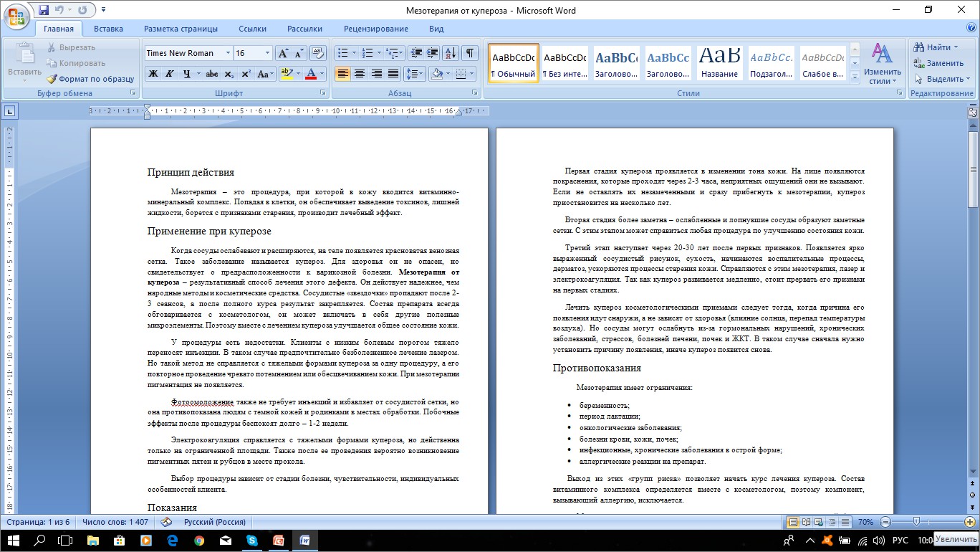Redo the last action
The image size is (980, 552).
(82, 11)
